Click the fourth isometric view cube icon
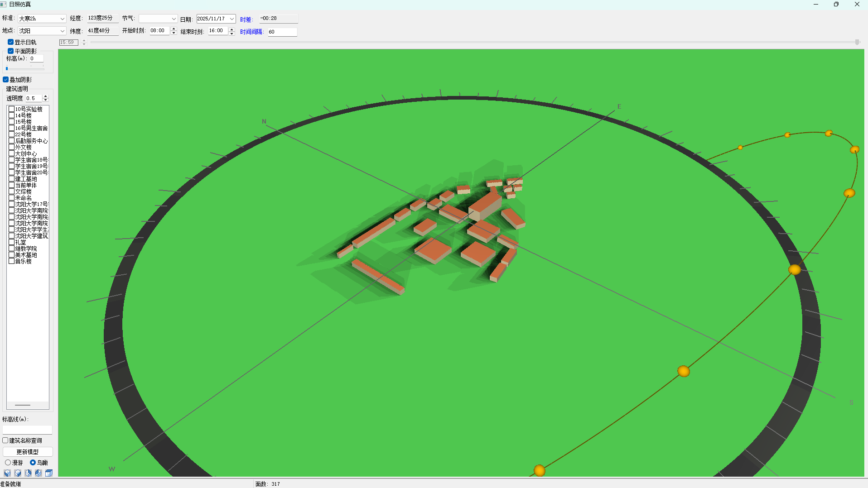Viewport: 868px width, 488px height. pyautogui.click(x=39, y=473)
